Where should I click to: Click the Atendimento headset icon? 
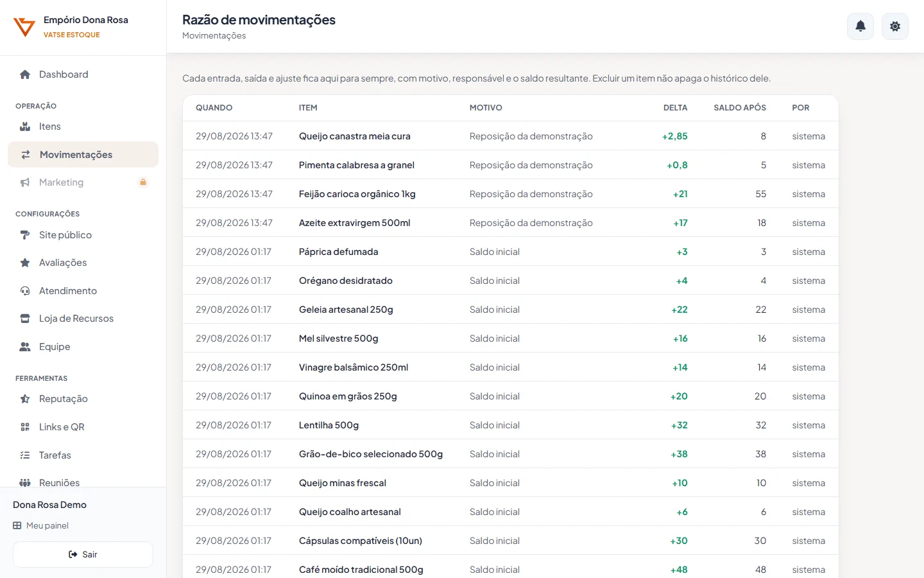[x=25, y=291]
